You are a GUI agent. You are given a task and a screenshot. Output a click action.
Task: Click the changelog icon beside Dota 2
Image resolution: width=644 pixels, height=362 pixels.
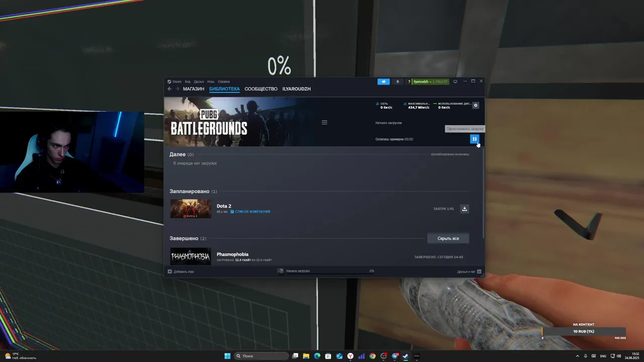click(232, 212)
